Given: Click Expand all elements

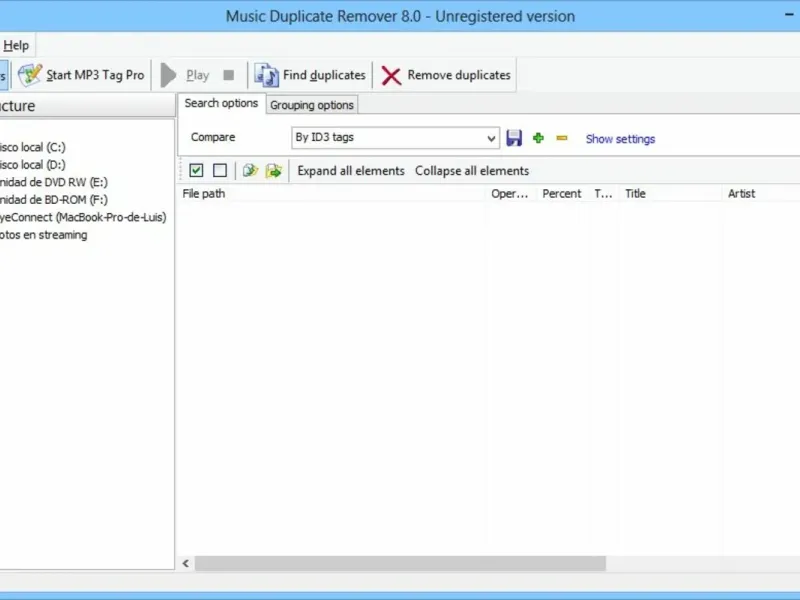Looking at the screenshot, I should pos(351,171).
